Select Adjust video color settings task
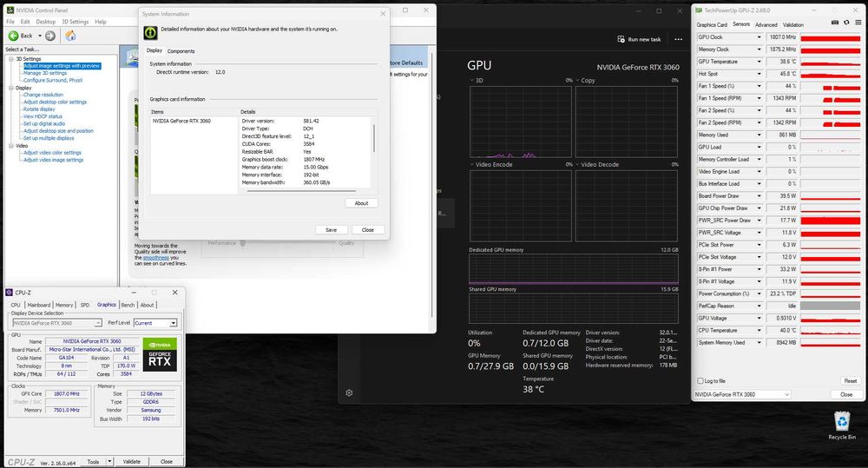 (52, 153)
